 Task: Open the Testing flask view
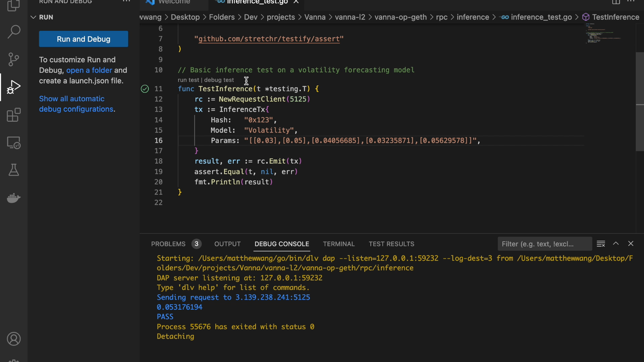13,170
